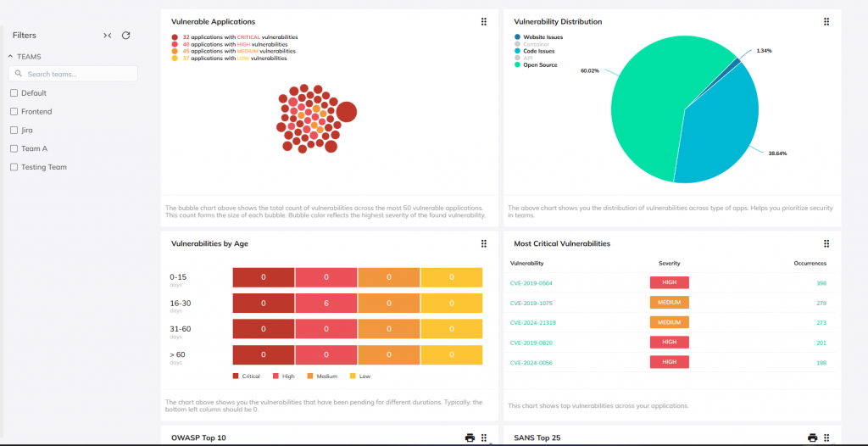Toggle the Testing Team checkbox
This screenshot has width=868, height=446.
point(14,167)
